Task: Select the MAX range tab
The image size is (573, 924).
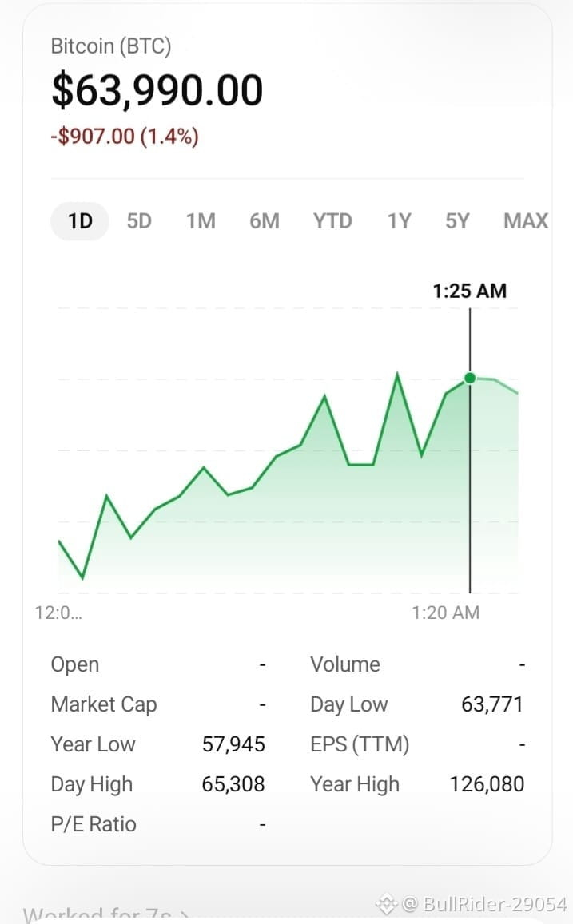Action: pos(526,221)
